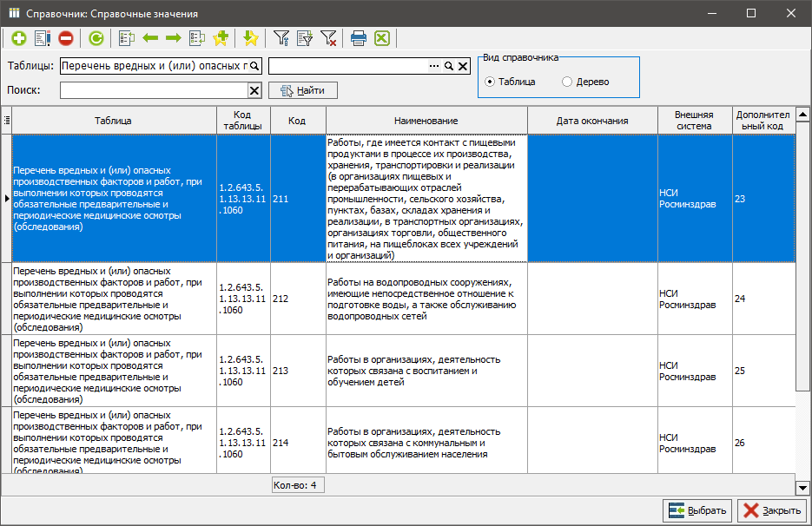Viewport: 812px width, 526px height.
Task: Click additional code cell 26
Action: [763, 441]
